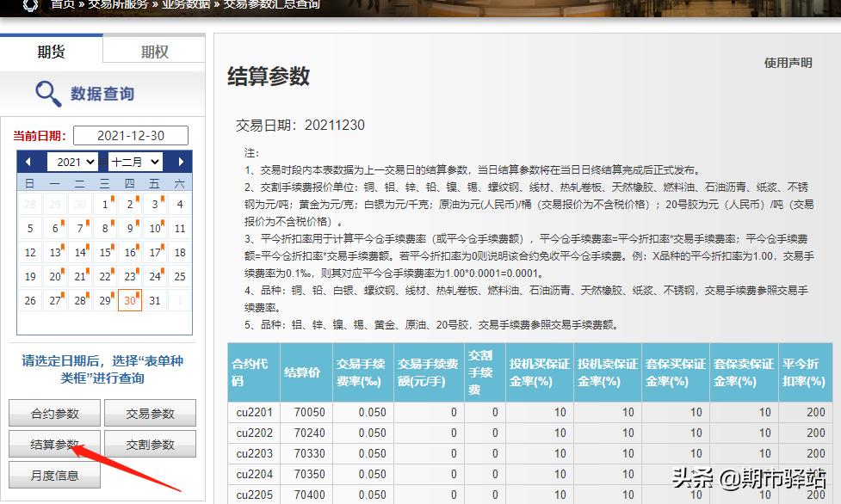This screenshot has width=841, height=504.
Task: Click the 合约参数 button
Action: click(x=54, y=412)
